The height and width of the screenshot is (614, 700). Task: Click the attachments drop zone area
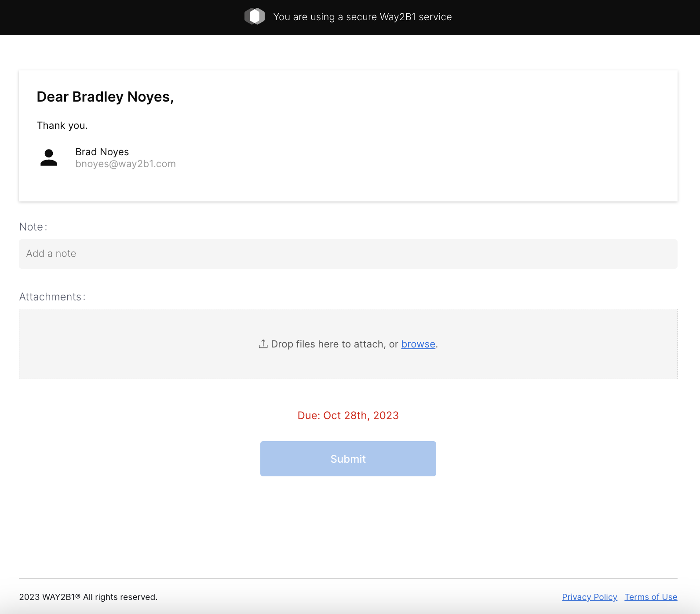click(348, 344)
